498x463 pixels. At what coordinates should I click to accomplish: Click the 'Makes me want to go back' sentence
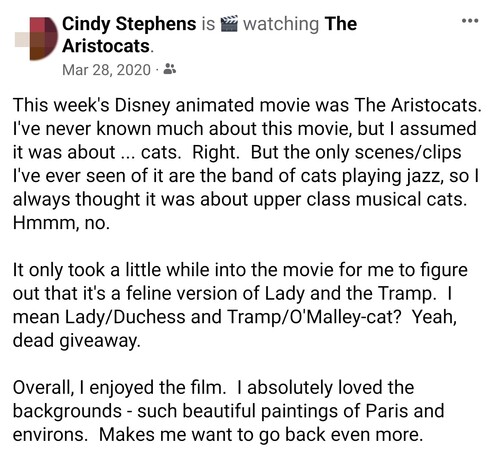coord(261,435)
